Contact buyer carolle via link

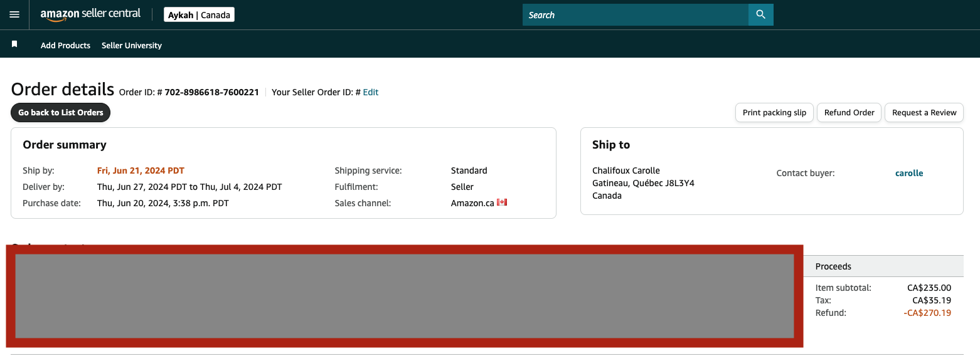tap(909, 173)
